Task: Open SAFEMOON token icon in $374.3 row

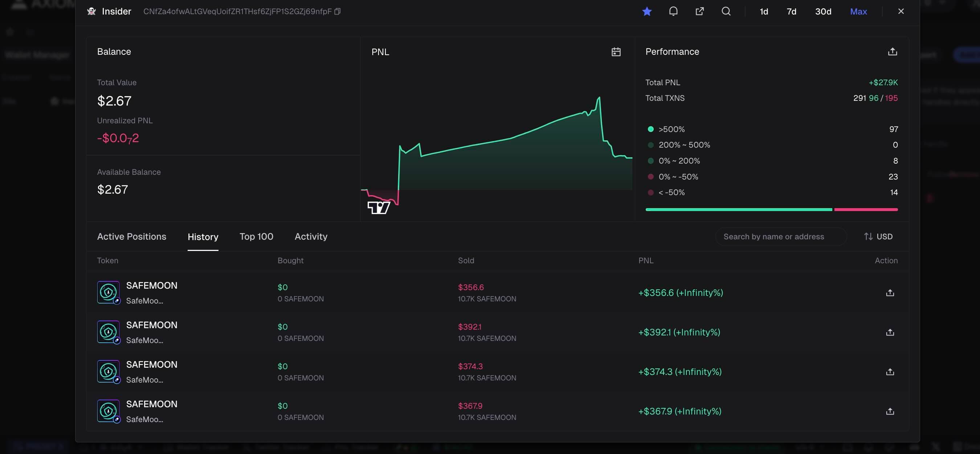Action: pyautogui.click(x=109, y=371)
